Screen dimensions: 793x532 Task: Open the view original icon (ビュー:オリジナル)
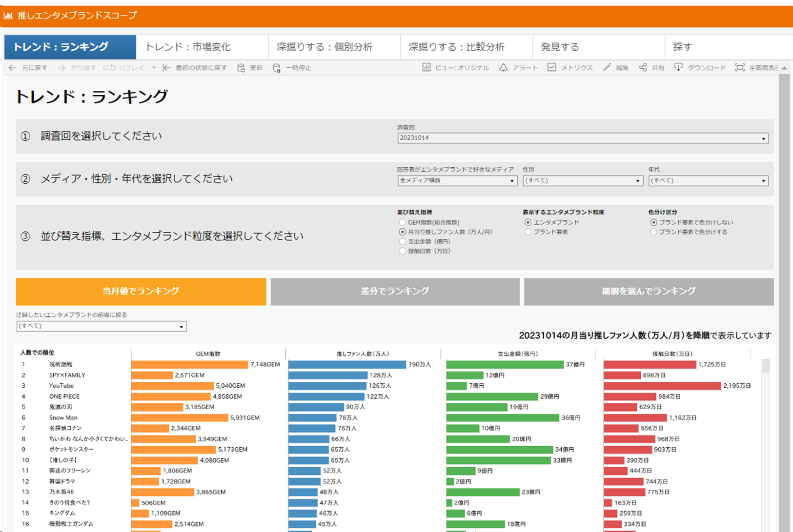pos(426,67)
